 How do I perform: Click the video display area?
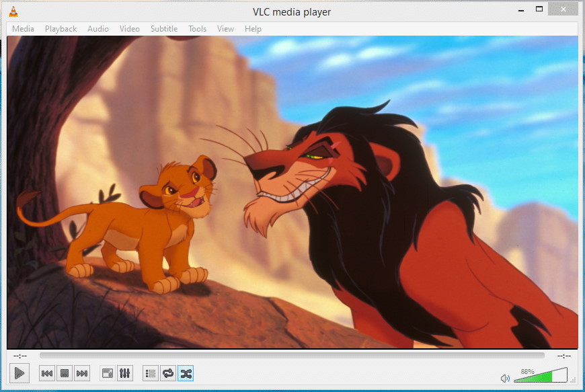[292, 192]
